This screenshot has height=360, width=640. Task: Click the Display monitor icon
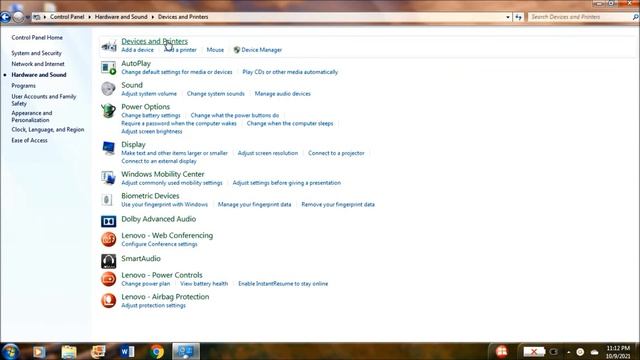[x=109, y=149]
